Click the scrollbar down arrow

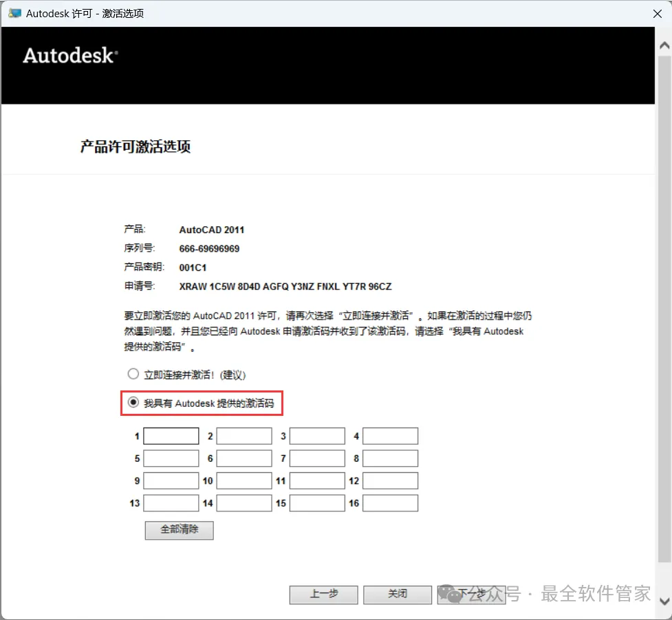point(664,601)
